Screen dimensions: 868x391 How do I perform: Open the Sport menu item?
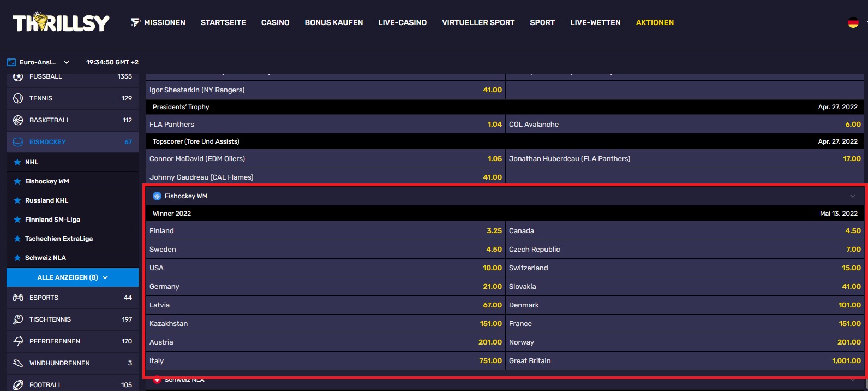pos(542,22)
